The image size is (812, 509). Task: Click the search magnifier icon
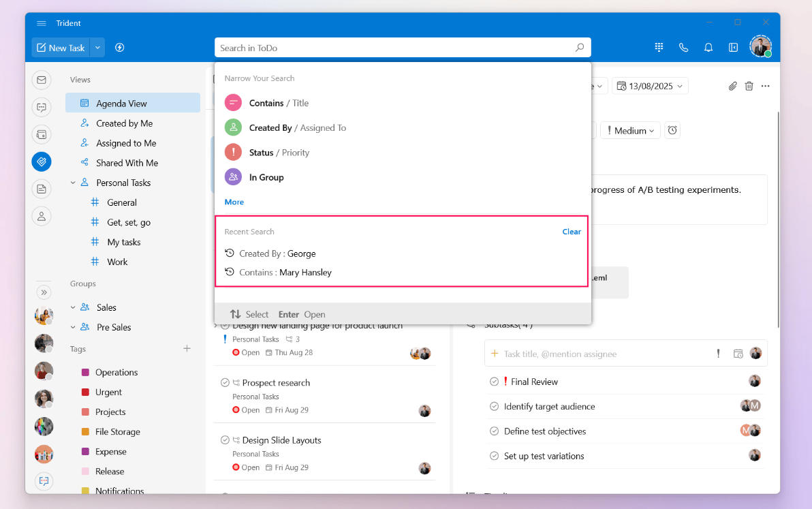click(x=580, y=48)
